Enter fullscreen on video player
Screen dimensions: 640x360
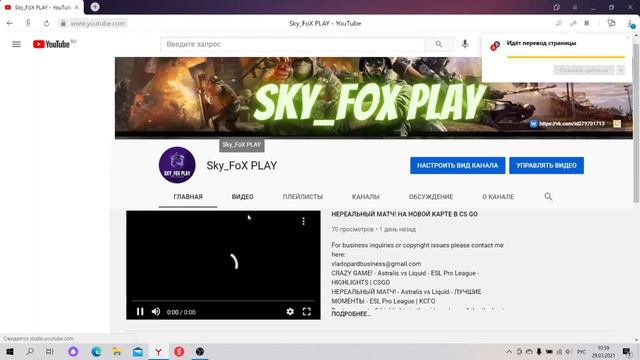pos(307,312)
